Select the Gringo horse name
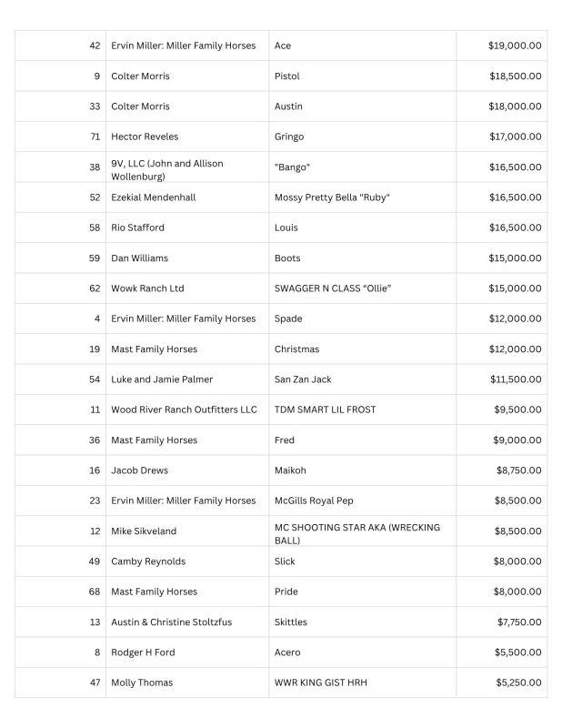 (289, 137)
